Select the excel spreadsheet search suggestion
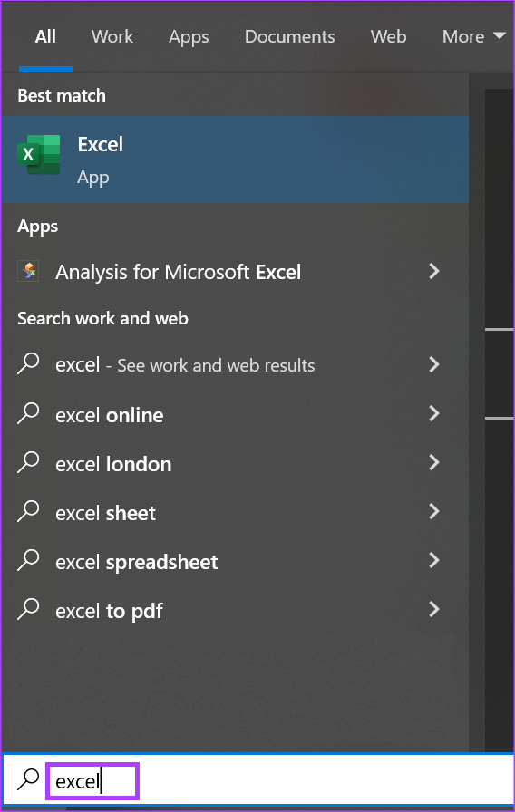Image resolution: width=515 pixels, height=812 pixels. (x=235, y=561)
